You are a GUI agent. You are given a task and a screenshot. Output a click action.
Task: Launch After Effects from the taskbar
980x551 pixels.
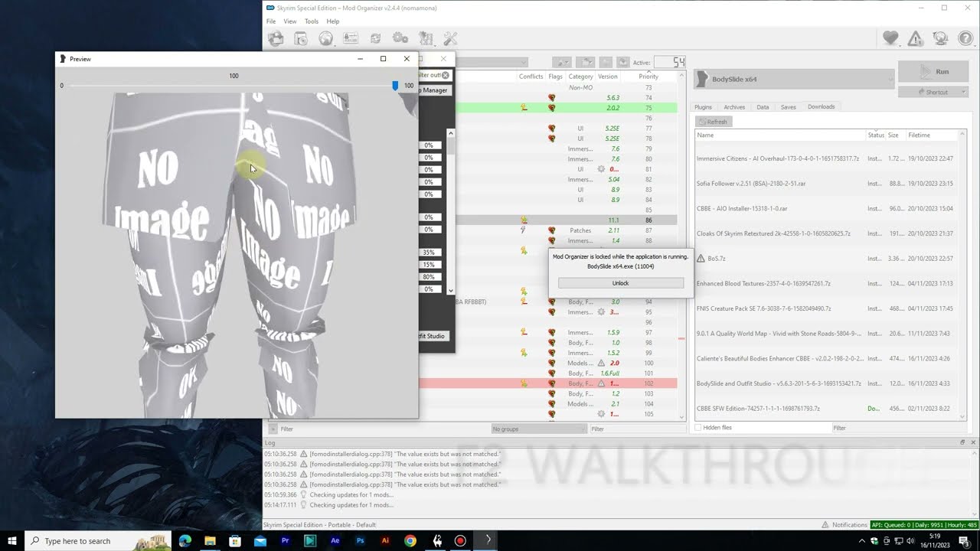click(x=335, y=541)
